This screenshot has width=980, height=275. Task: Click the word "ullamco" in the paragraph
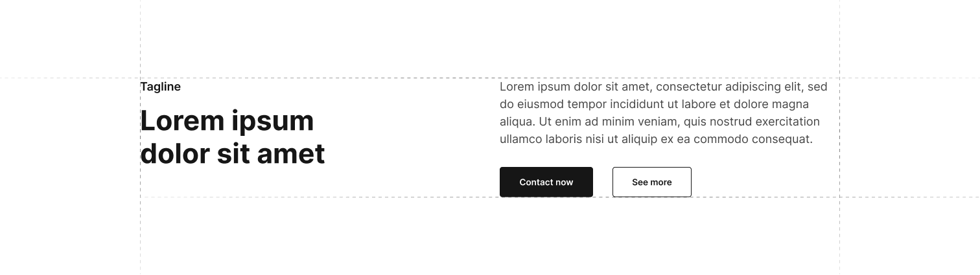coord(521,139)
